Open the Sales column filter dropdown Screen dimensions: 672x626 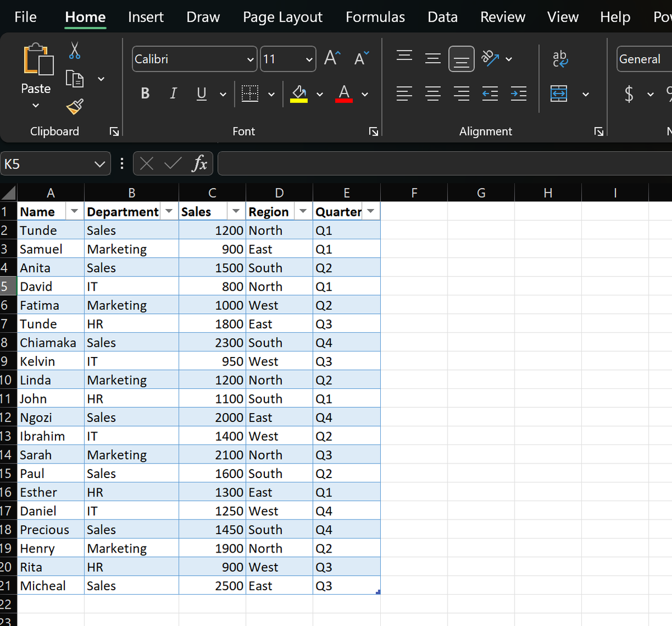[x=236, y=211]
